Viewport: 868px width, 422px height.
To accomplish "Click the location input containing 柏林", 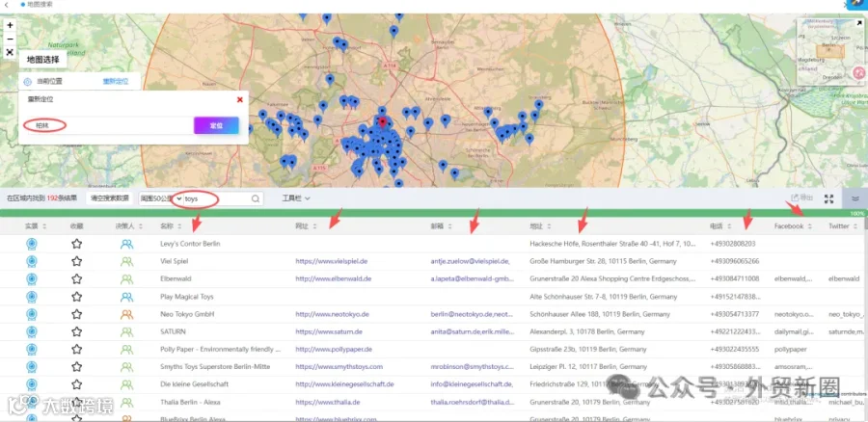I will (108, 125).
